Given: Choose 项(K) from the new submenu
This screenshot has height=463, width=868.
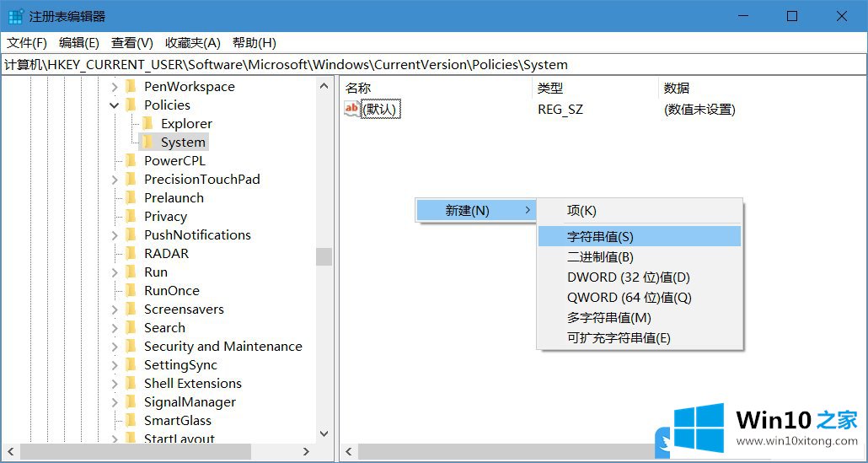Looking at the screenshot, I should (x=640, y=211).
